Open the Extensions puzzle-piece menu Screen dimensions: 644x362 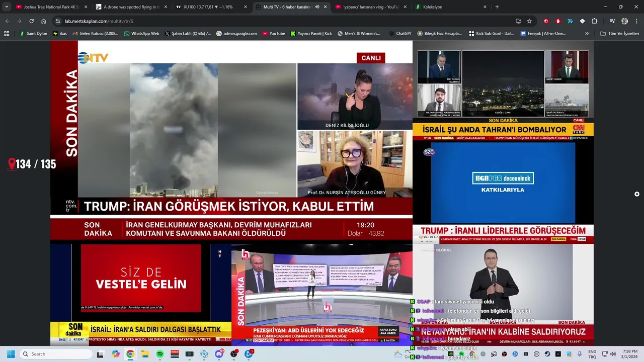pyautogui.click(x=595, y=21)
